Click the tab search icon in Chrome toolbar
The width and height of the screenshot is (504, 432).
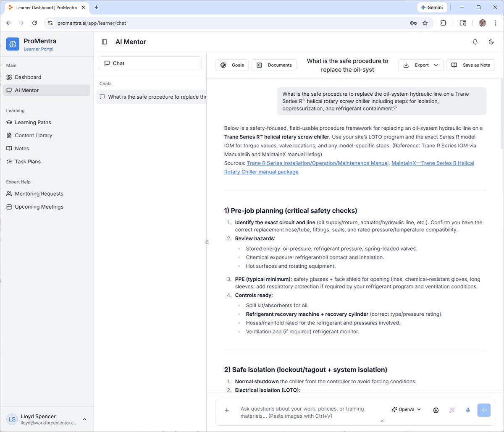(463, 23)
